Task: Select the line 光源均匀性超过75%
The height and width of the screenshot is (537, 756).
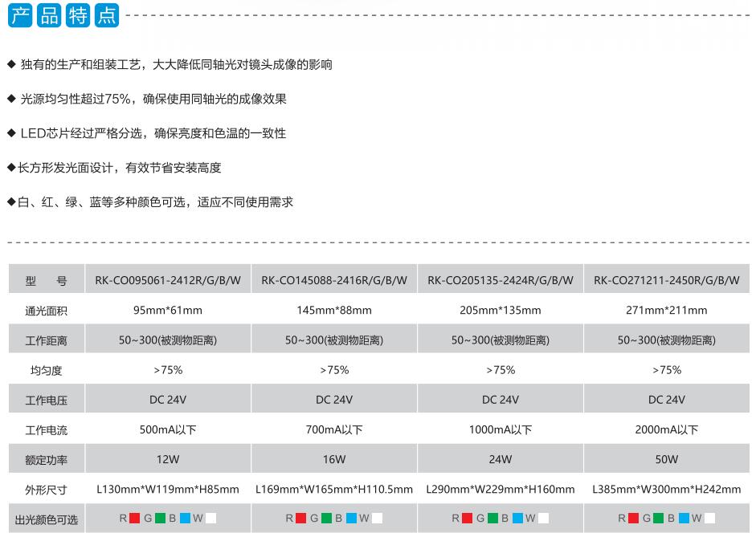Action: point(147,100)
